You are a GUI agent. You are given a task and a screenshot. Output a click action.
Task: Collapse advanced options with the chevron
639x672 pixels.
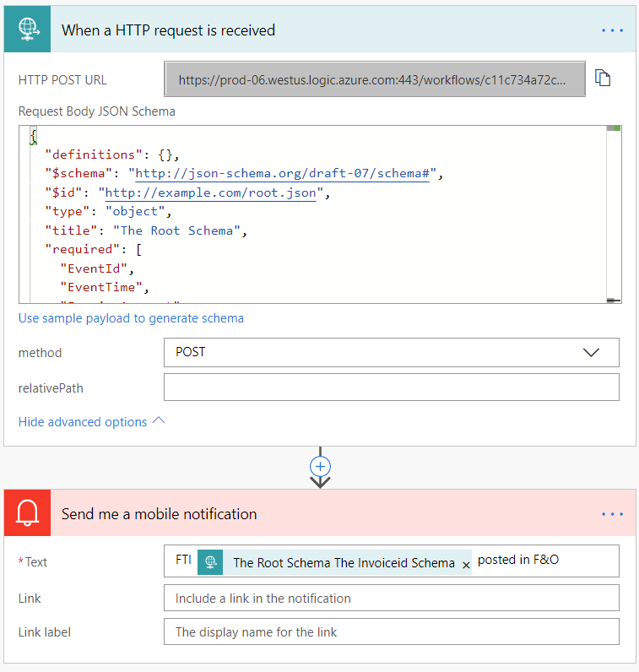point(159,420)
